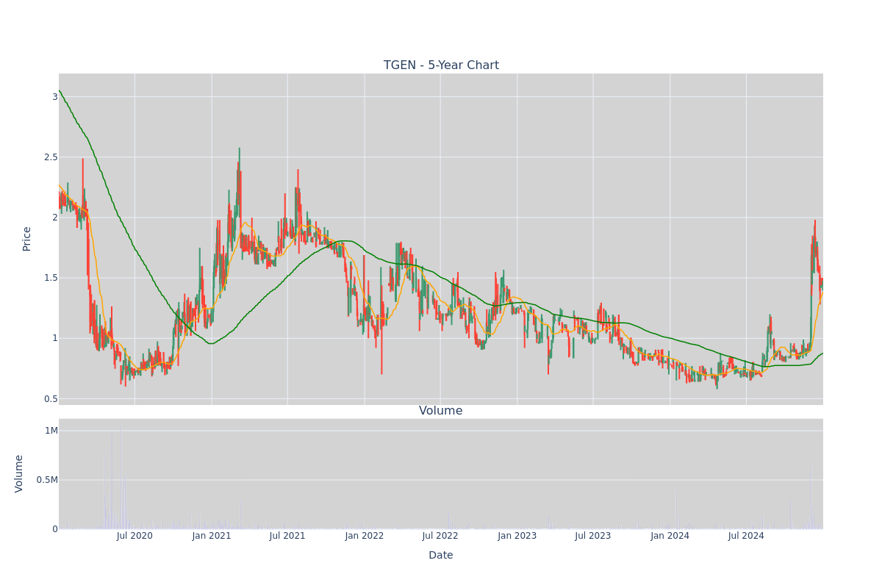Click the price axis value '1.5'
This screenshot has height=588, width=882.
pos(50,278)
